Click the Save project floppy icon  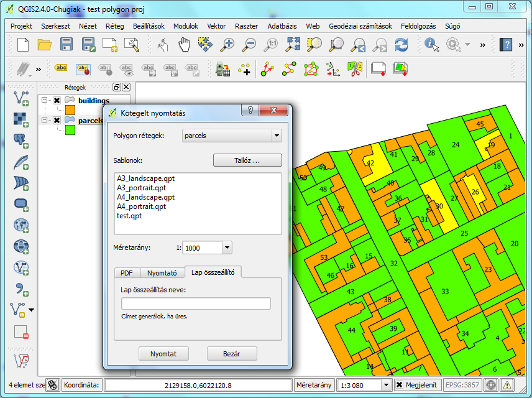click(66, 44)
